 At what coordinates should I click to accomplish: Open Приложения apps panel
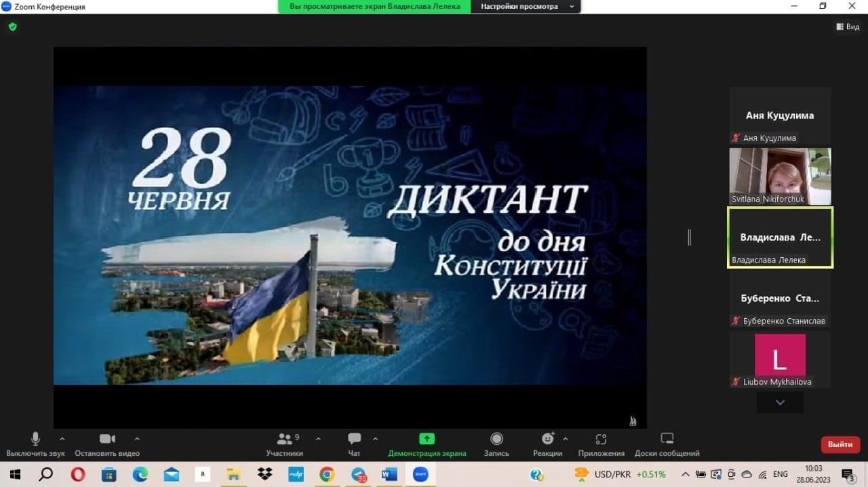pos(601,444)
